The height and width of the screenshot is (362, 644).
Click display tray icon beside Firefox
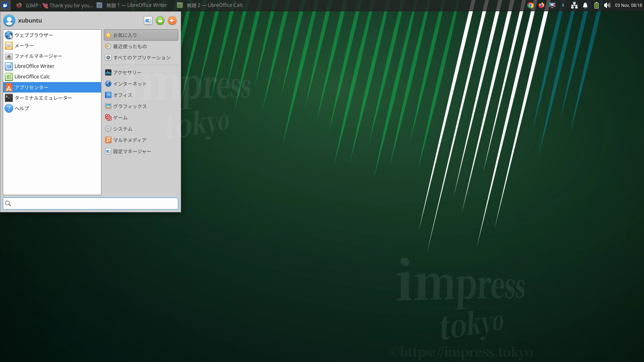pos(552,5)
